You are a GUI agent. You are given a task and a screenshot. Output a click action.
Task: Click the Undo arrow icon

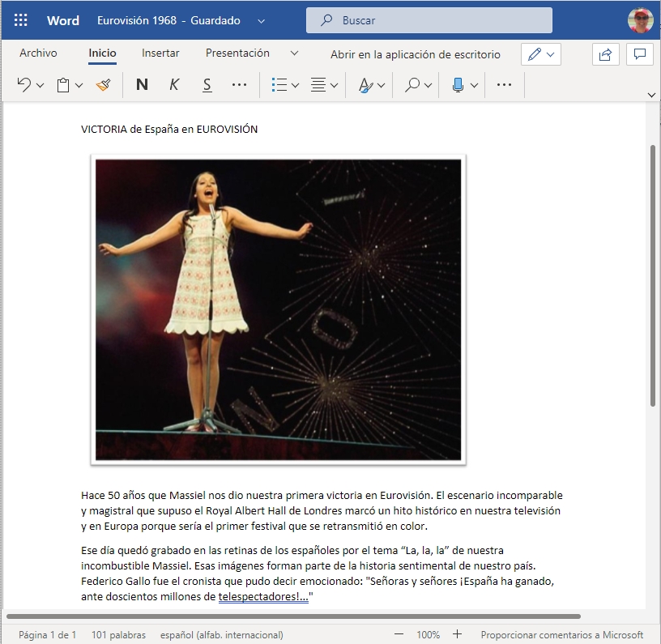click(x=24, y=85)
